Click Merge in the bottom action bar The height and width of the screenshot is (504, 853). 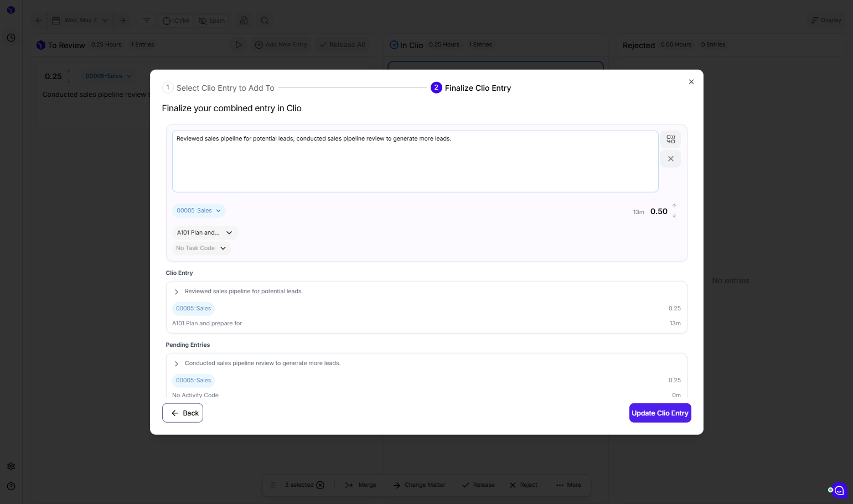[361, 485]
